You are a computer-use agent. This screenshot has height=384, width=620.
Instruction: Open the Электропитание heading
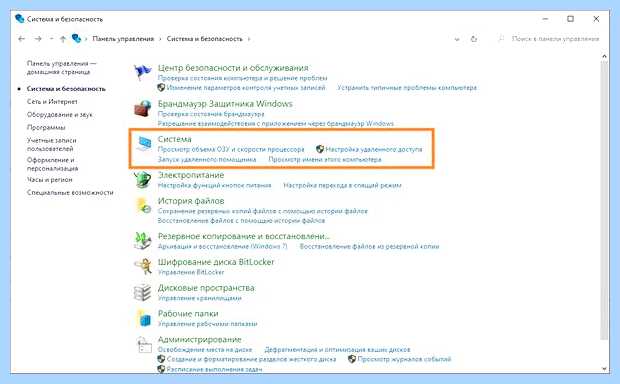click(191, 175)
